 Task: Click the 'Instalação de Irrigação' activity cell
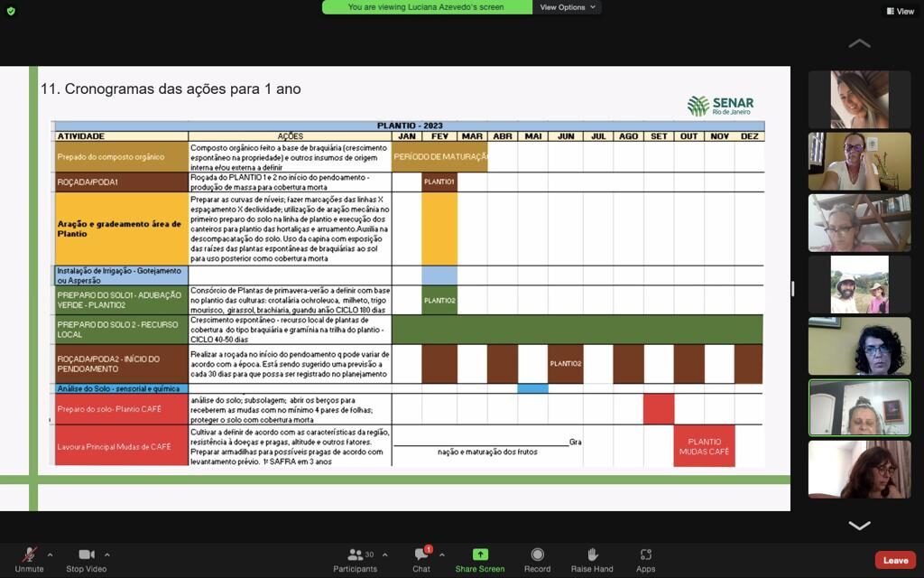(122, 275)
